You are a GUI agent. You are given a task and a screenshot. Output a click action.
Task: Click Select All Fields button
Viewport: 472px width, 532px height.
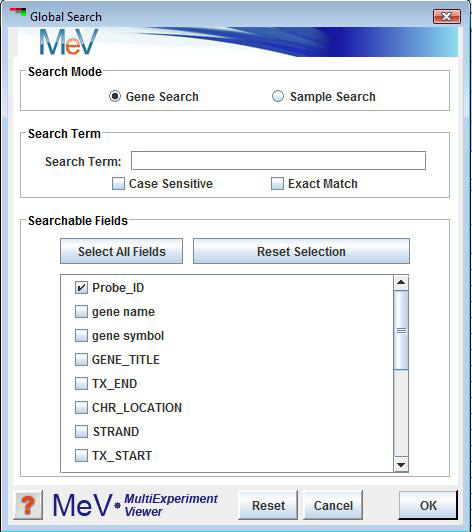121,251
